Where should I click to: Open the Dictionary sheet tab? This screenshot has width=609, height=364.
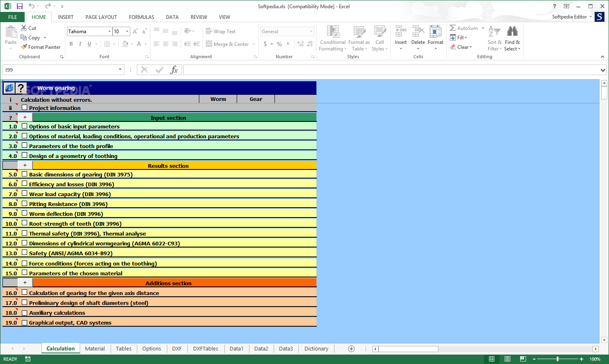(x=316, y=349)
